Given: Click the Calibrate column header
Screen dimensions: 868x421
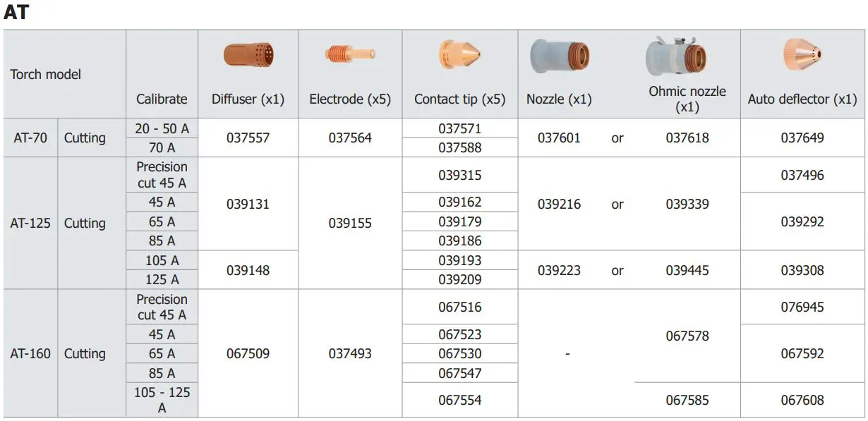Looking at the screenshot, I should tap(162, 99).
